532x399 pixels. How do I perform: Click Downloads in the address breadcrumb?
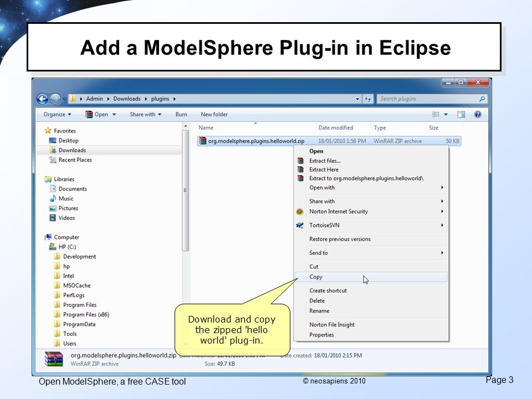[x=127, y=99]
